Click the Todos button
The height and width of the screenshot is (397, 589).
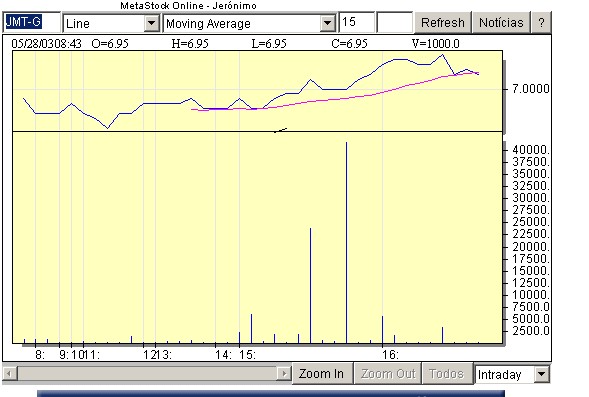click(447, 374)
